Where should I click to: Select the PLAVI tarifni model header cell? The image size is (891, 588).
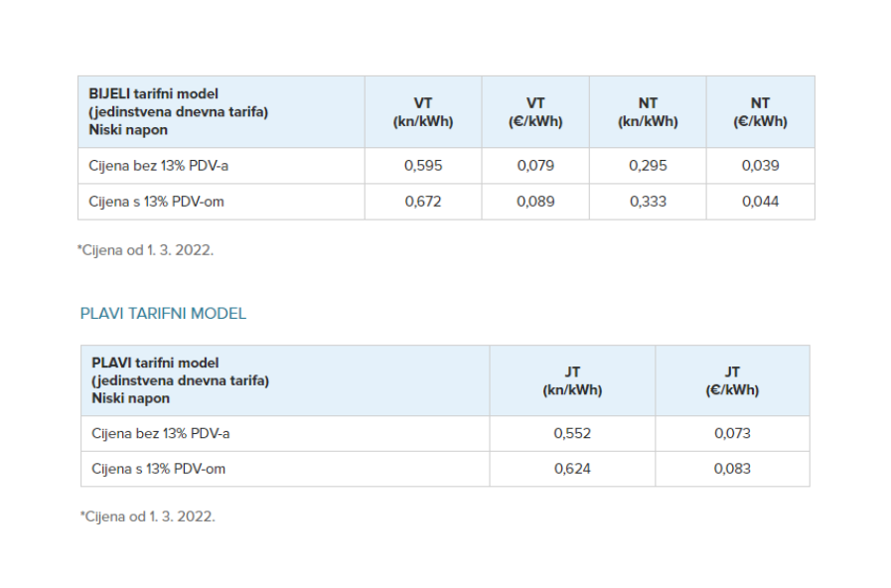click(285, 380)
